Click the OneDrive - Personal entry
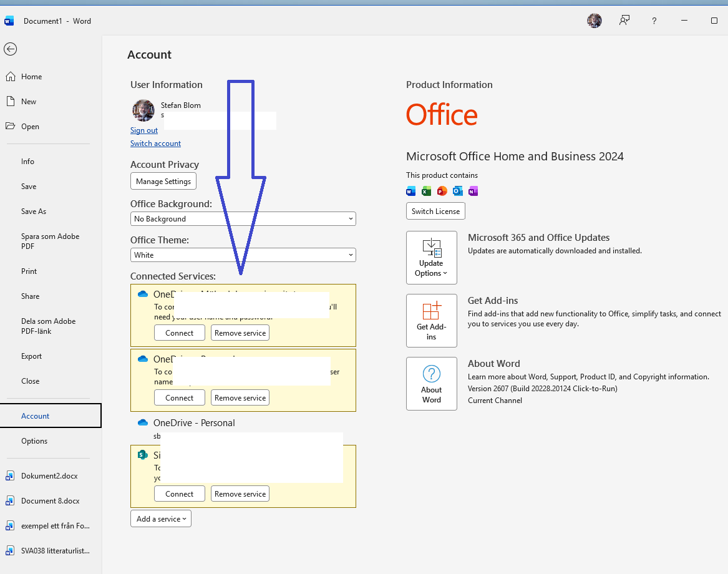Screen dimensions: 728x574 pos(194,423)
